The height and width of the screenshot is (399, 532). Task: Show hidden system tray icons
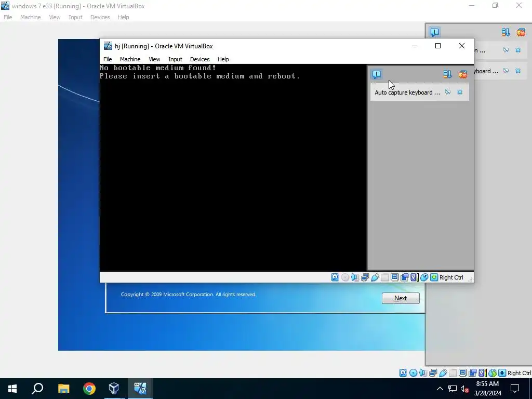tap(440, 389)
